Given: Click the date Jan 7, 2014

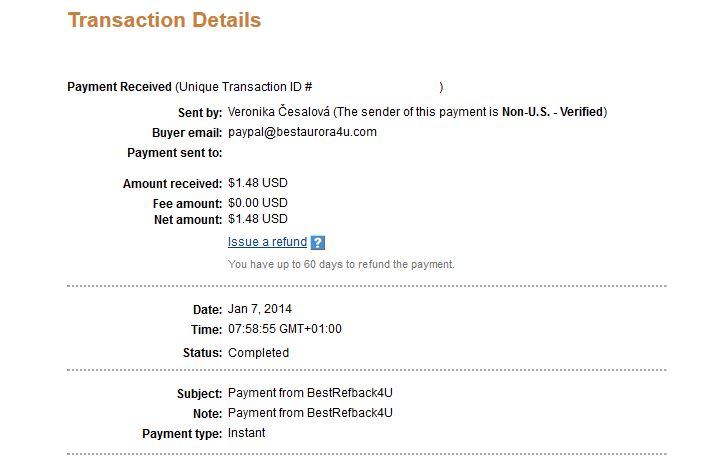Looking at the screenshot, I should 260,309.
